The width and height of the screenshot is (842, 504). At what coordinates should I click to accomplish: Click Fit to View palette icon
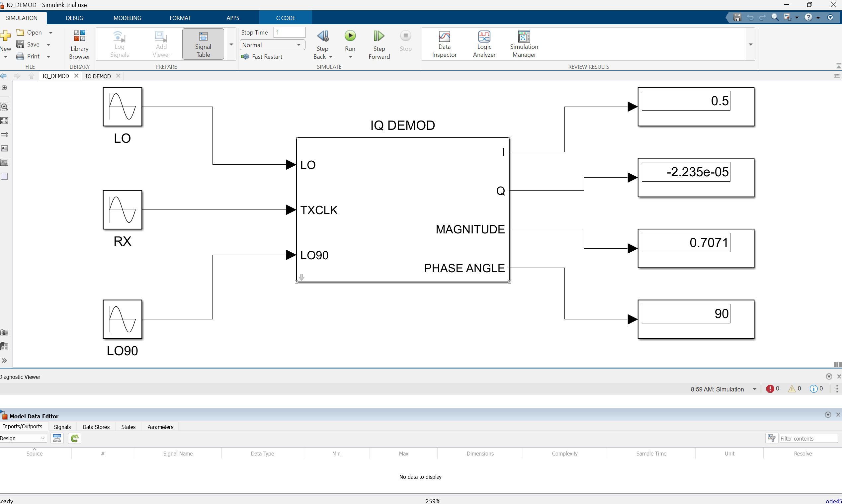tap(4, 121)
